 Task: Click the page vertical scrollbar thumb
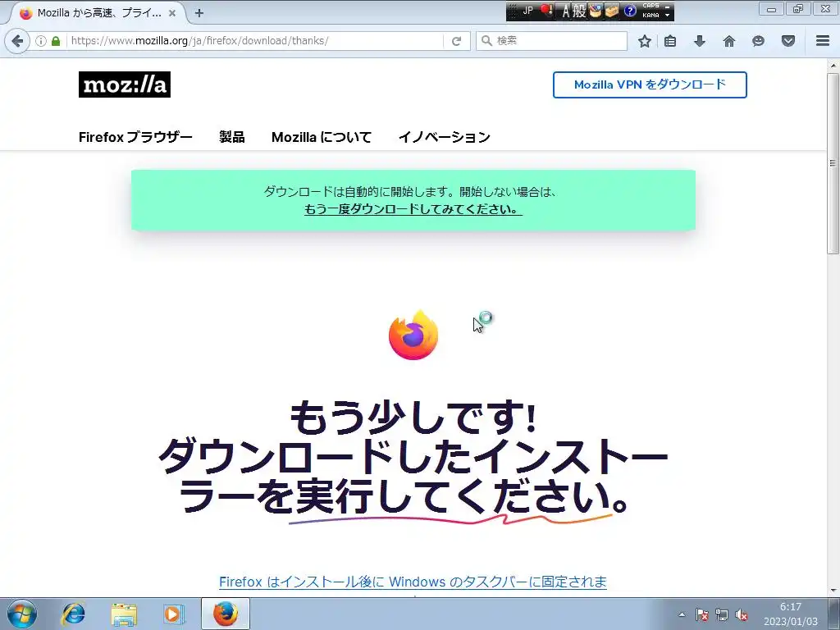[x=833, y=163]
